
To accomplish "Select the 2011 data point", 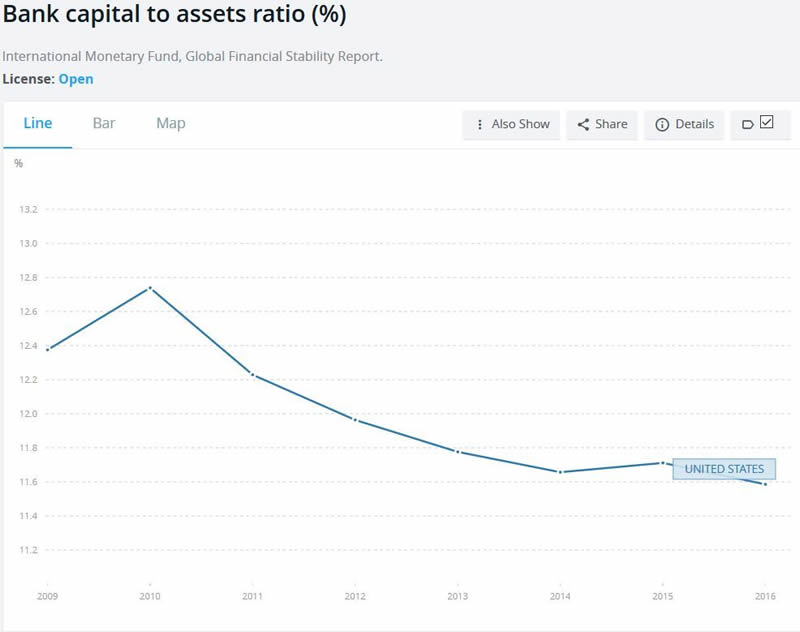I will click(252, 374).
